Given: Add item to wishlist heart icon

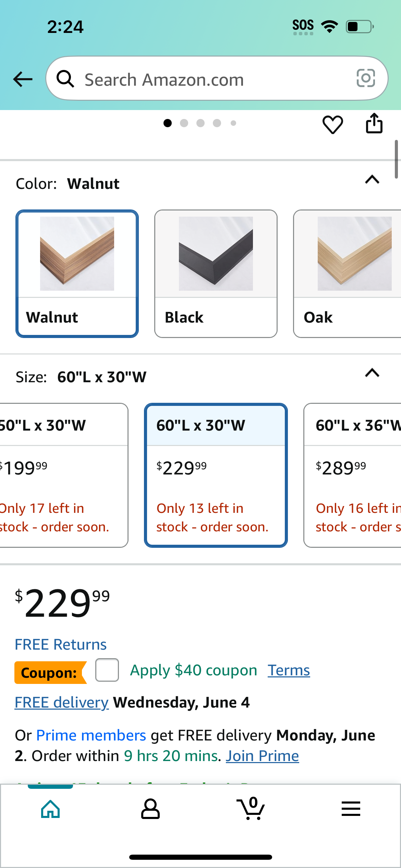Looking at the screenshot, I should (x=332, y=124).
